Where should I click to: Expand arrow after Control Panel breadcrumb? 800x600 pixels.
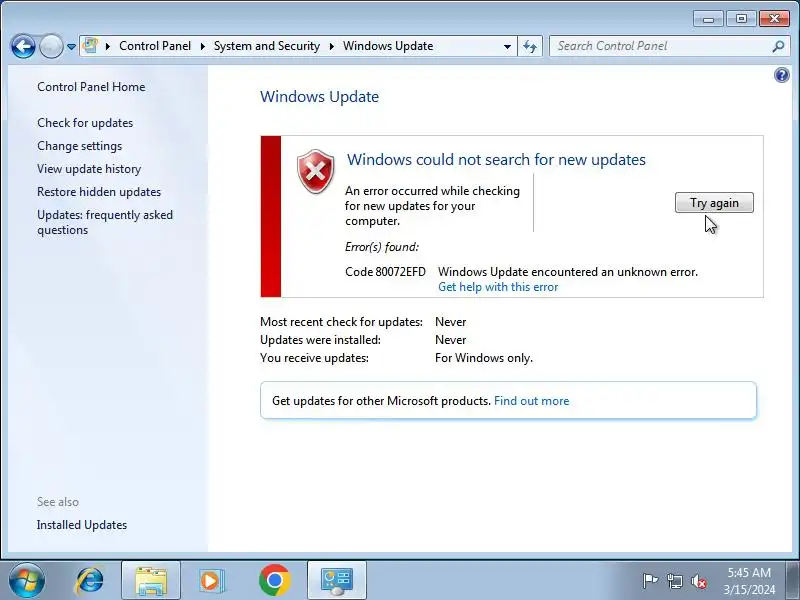(x=203, y=46)
